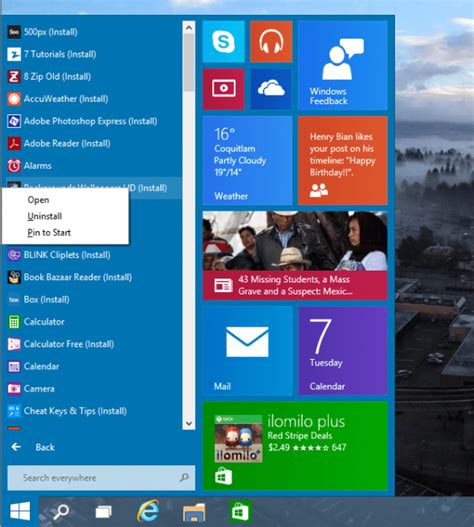
Task: Open Task View from the taskbar
Action: pos(104,512)
